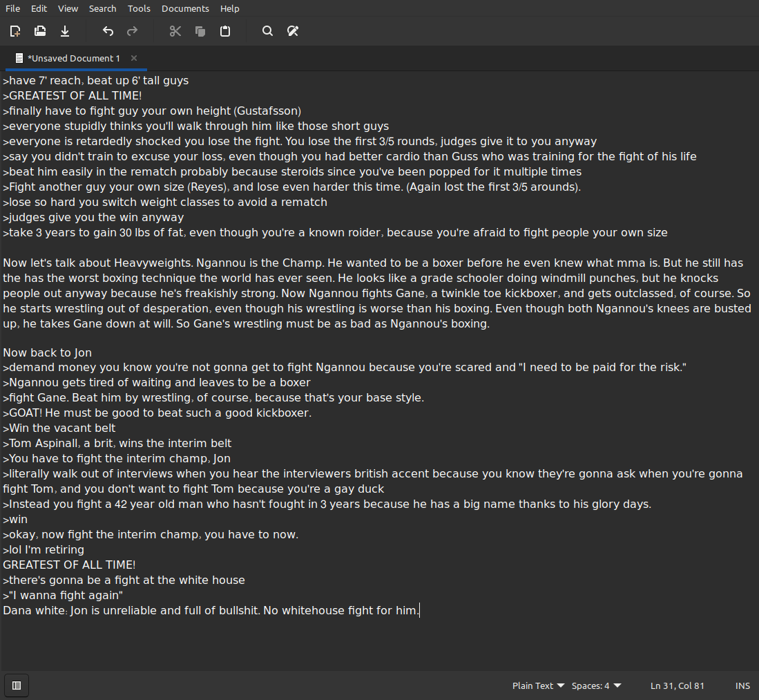Click line '>okay, now fight the interim champ'

tap(151, 535)
